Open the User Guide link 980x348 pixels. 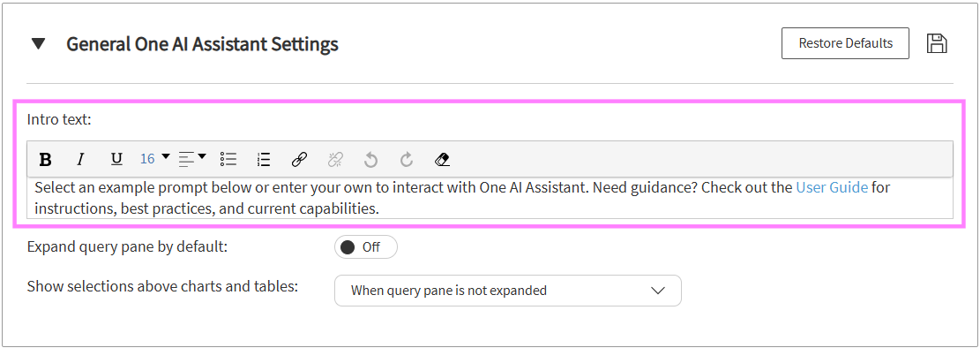pos(831,187)
